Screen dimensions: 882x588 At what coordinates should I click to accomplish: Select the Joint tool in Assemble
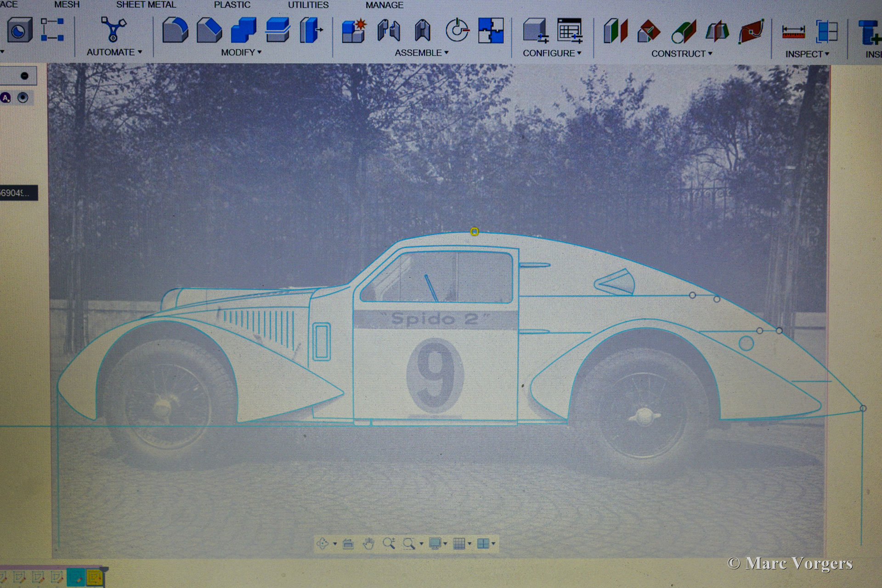point(388,31)
